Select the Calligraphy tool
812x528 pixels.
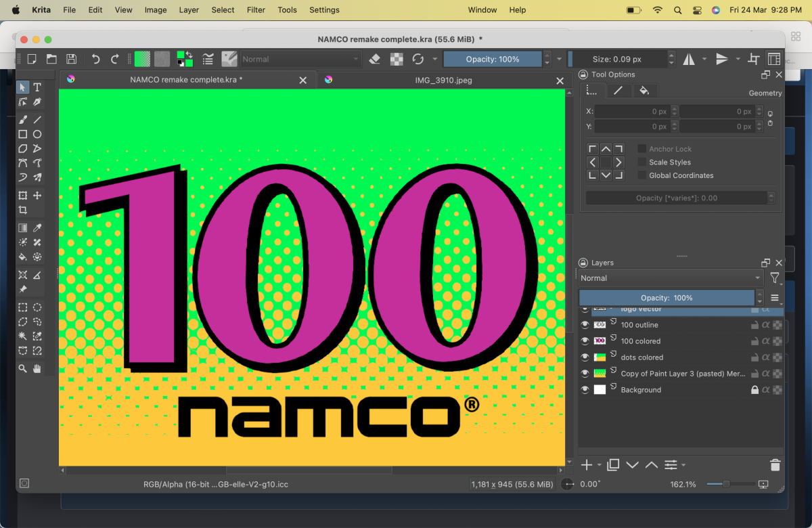(37, 102)
